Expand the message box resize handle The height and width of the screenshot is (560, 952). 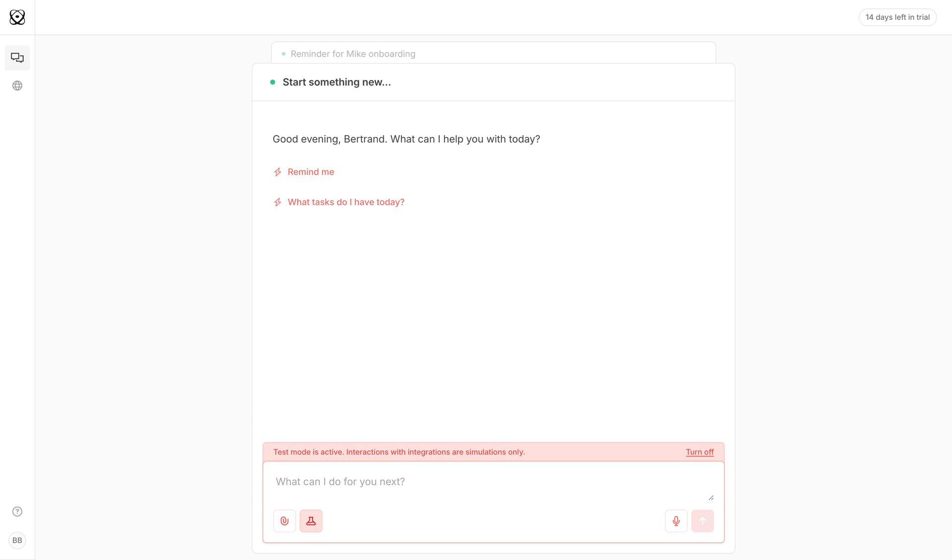[x=711, y=497]
